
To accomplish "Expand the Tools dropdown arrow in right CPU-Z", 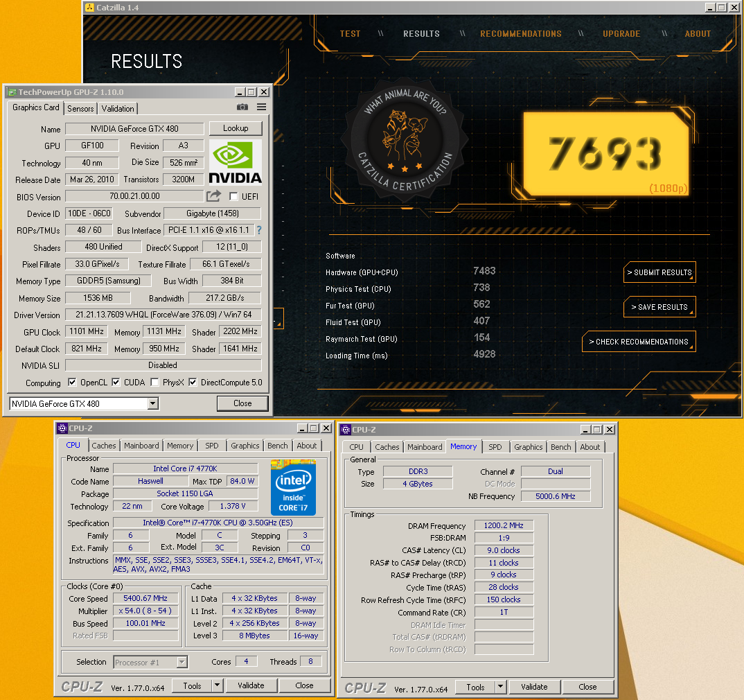I will tap(501, 687).
